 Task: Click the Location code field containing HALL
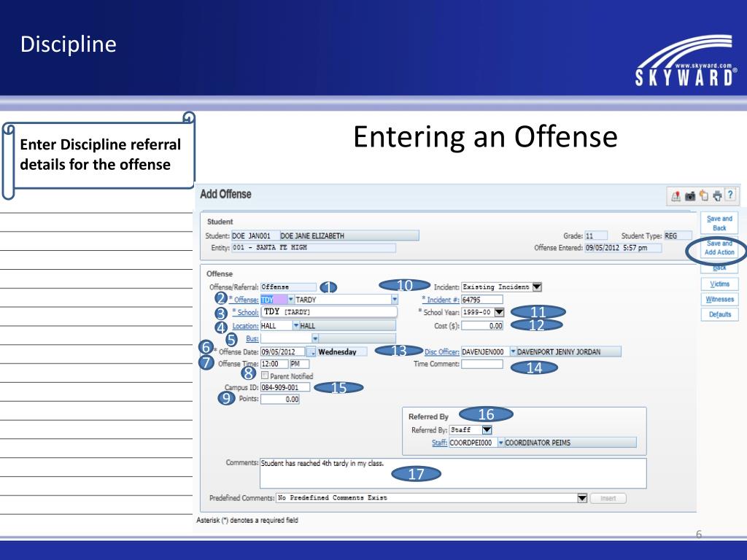pyautogui.click(x=276, y=326)
